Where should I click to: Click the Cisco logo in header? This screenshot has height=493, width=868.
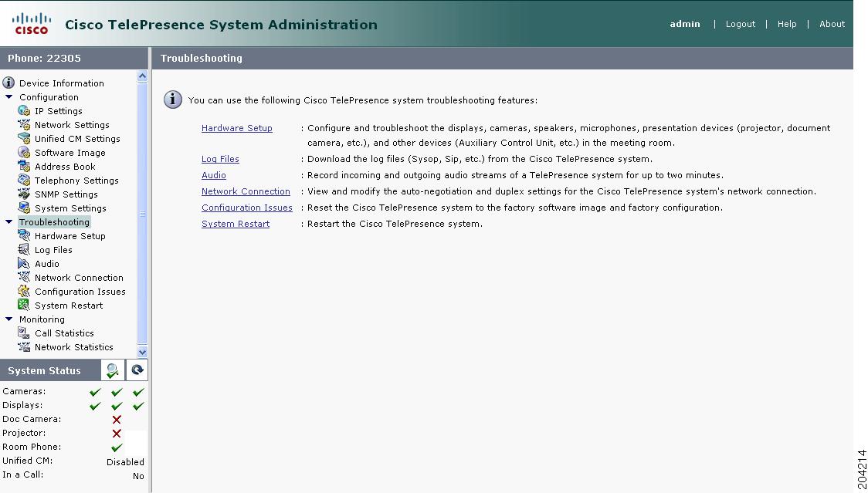[x=32, y=25]
